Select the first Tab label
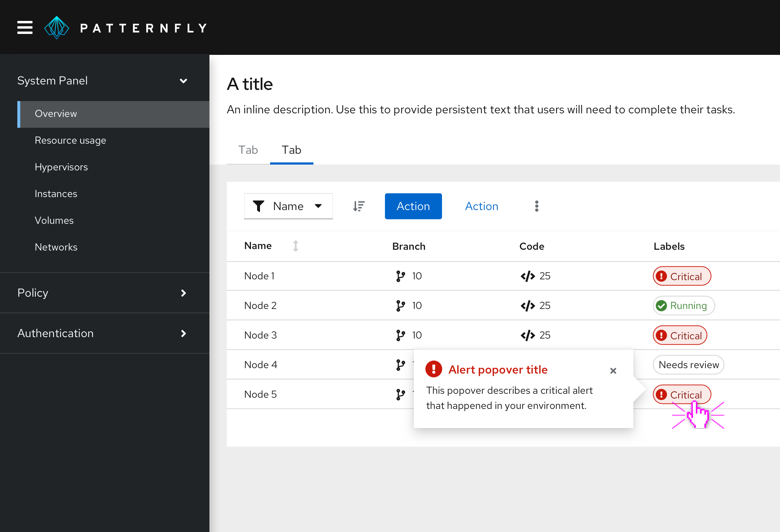This screenshot has width=780, height=532. click(x=248, y=150)
